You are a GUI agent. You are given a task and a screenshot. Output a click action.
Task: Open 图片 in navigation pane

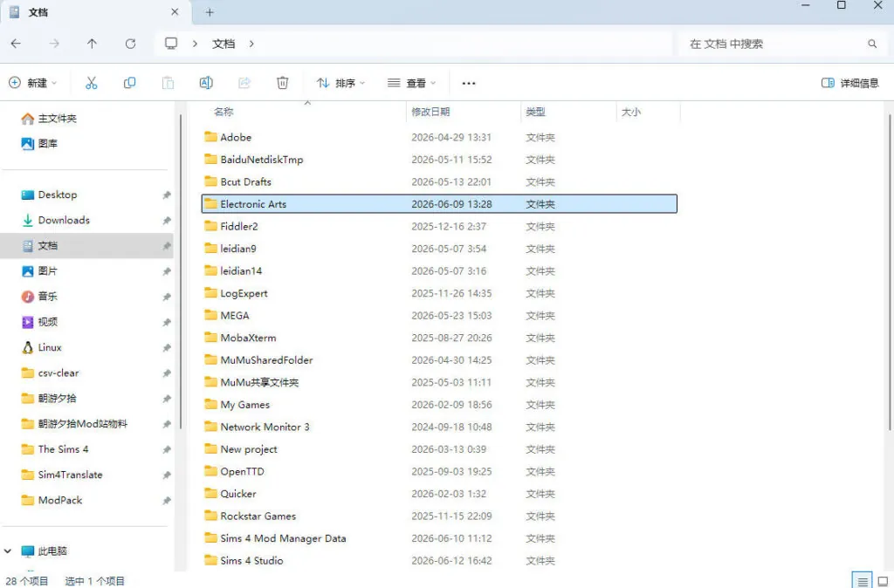coord(39,271)
